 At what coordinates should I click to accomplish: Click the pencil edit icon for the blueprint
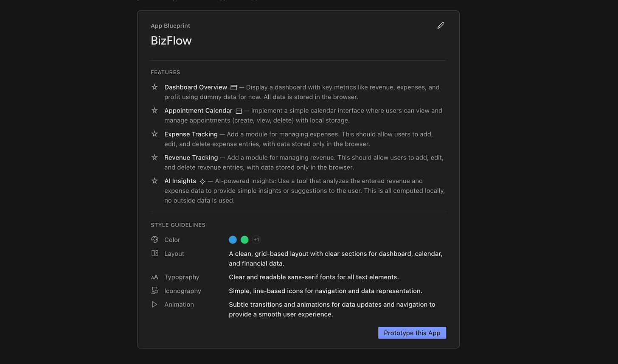441,25
